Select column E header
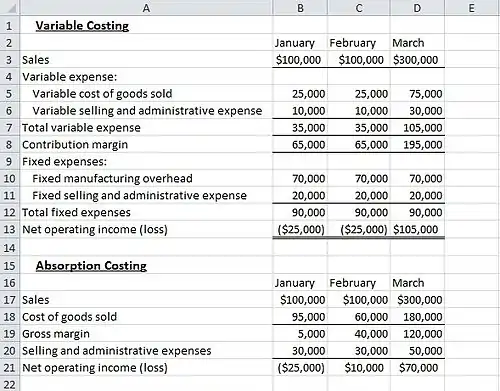Image resolution: width=500 pixels, height=391 pixels. coord(472,8)
